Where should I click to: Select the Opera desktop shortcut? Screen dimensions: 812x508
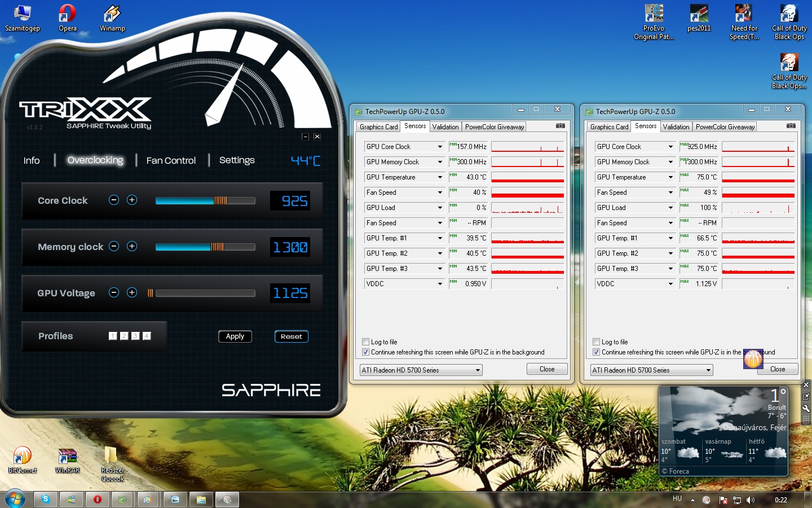pyautogui.click(x=68, y=17)
